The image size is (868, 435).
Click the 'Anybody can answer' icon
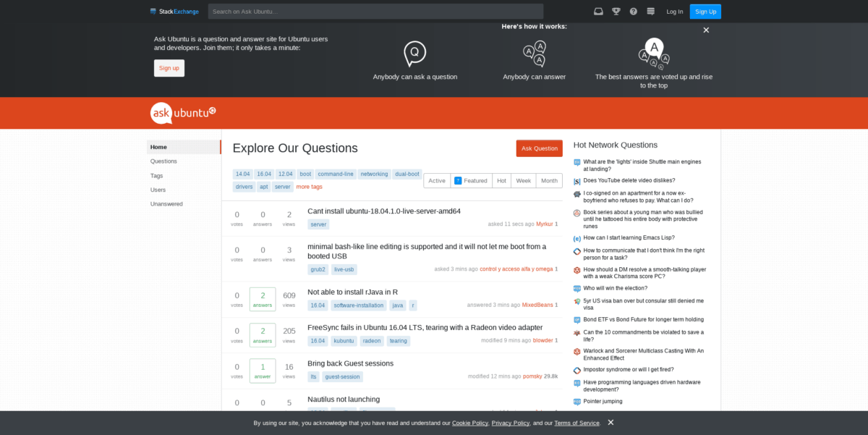[535, 54]
